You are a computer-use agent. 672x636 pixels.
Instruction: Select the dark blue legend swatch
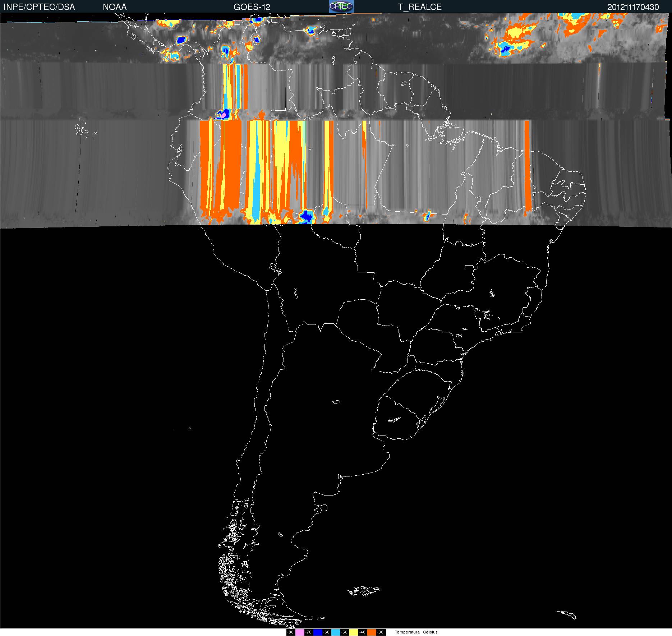click(x=318, y=632)
